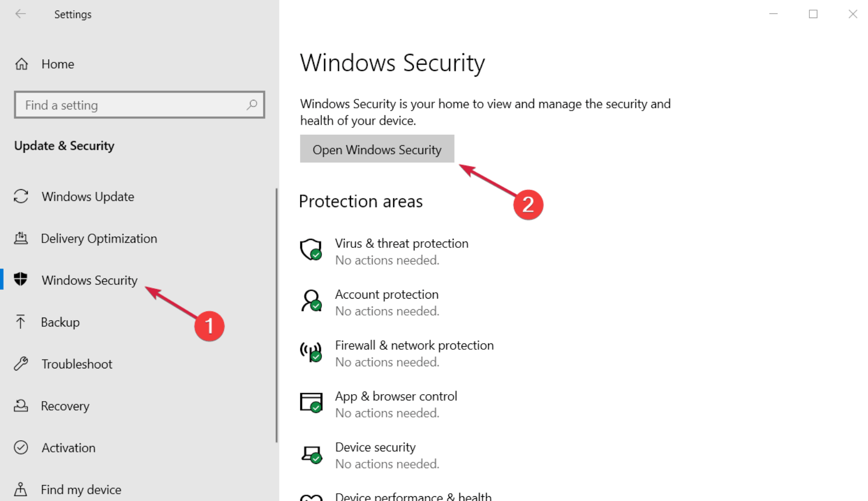The image size is (868, 501).
Task: Click the Windows Update refresh icon
Action: [x=21, y=196]
